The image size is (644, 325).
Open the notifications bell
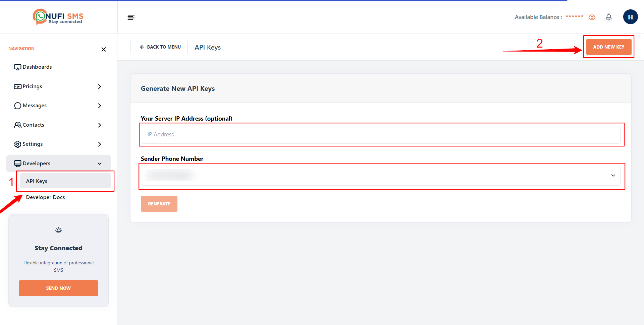[608, 17]
